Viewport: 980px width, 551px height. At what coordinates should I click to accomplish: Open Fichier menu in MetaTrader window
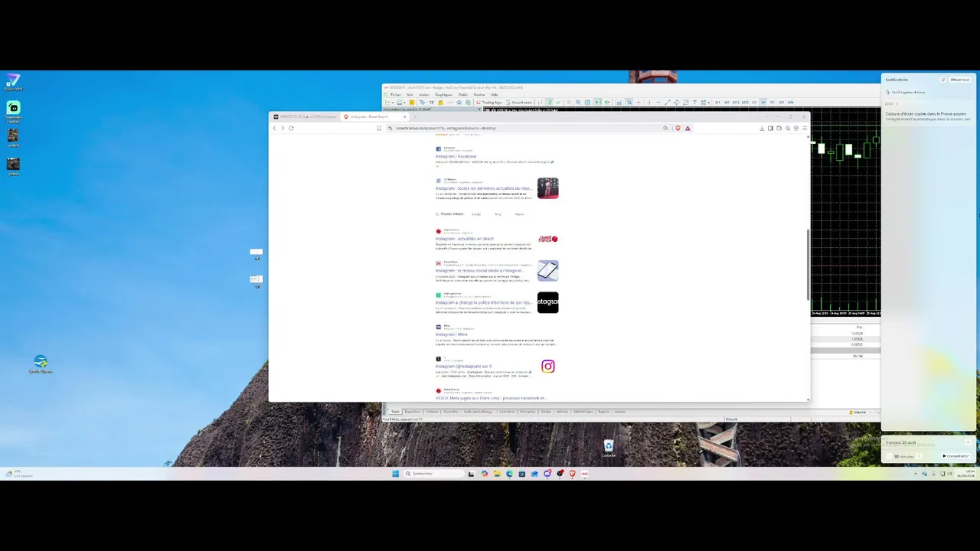coord(396,95)
